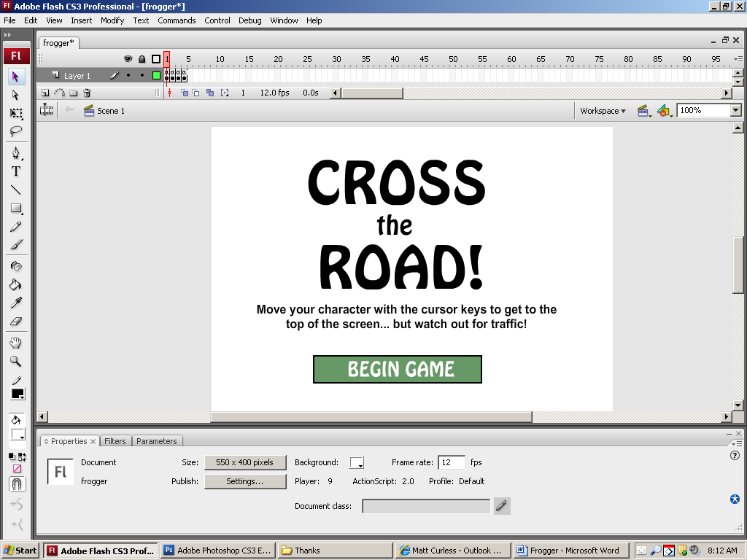Image resolution: width=747 pixels, height=560 pixels.
Task: Delete layer with the trash icon
Action: tap(87, 93)
